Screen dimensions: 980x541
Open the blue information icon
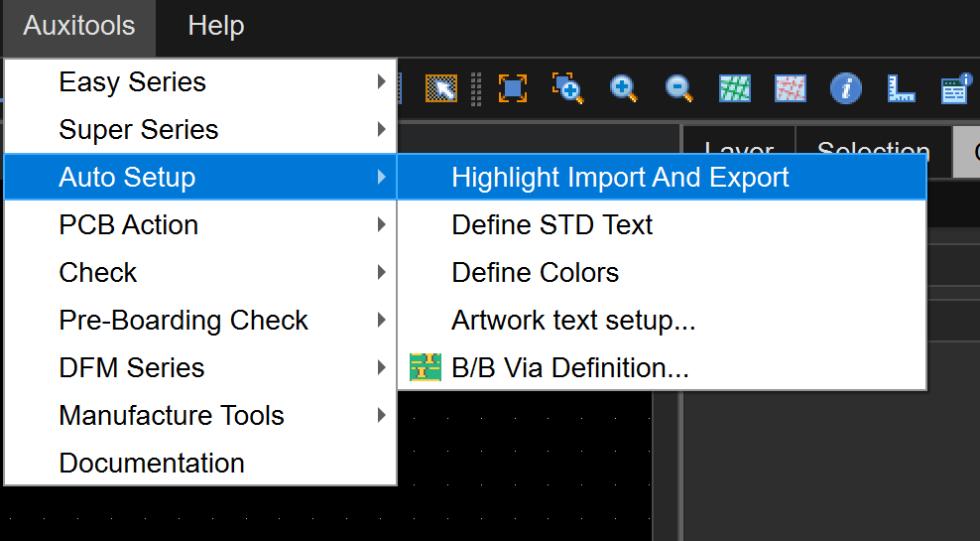[845, 89]
